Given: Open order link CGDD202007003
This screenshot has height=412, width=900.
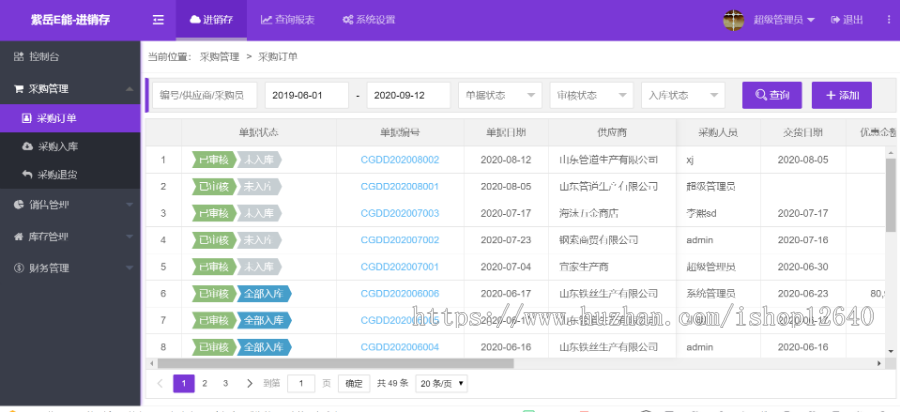Looking at the screenshot, I should [x=399, y=213].
